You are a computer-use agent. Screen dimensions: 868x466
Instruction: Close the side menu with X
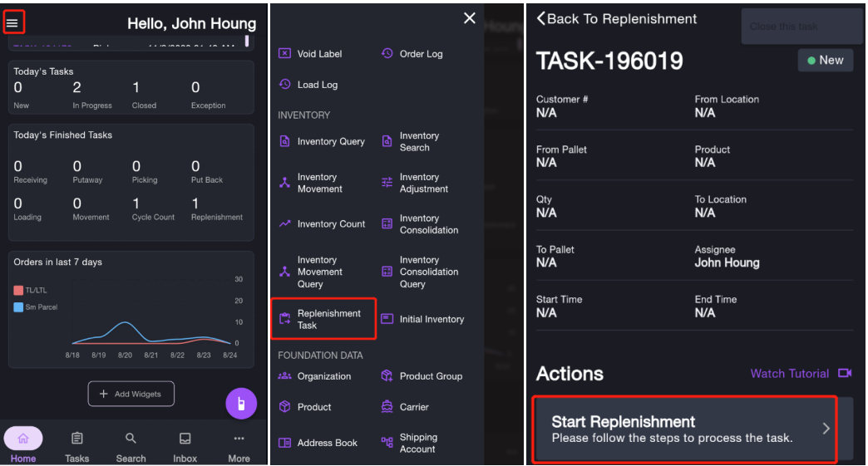[x=470, y=18]
